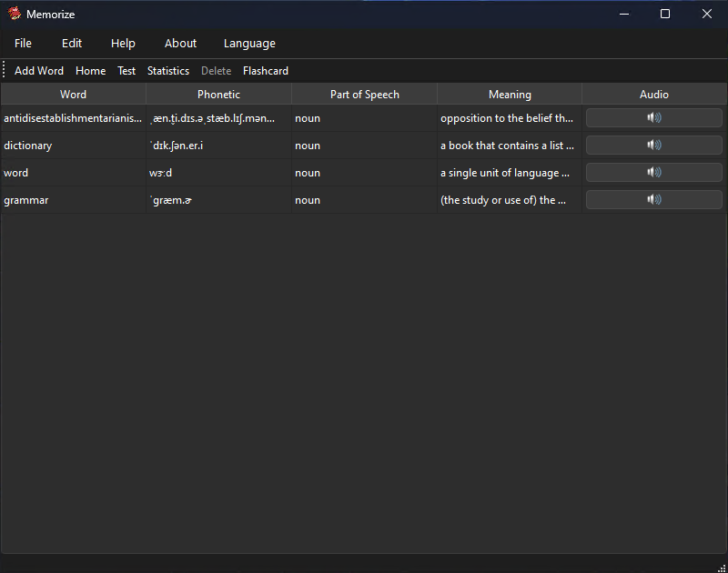Select the phonetic cell of dictionary
Viewport: 728px width, 573px height.
pos(218,146)
